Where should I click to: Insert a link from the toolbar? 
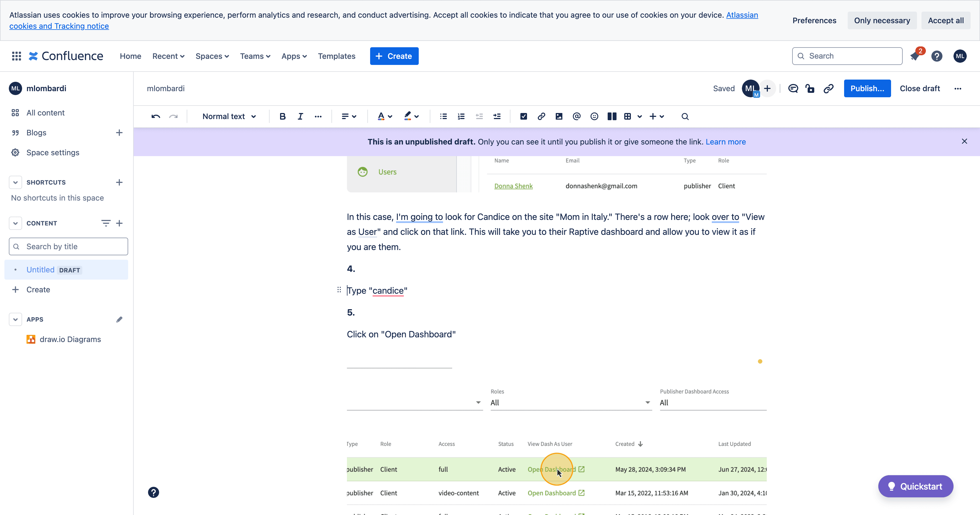[541, 117]
